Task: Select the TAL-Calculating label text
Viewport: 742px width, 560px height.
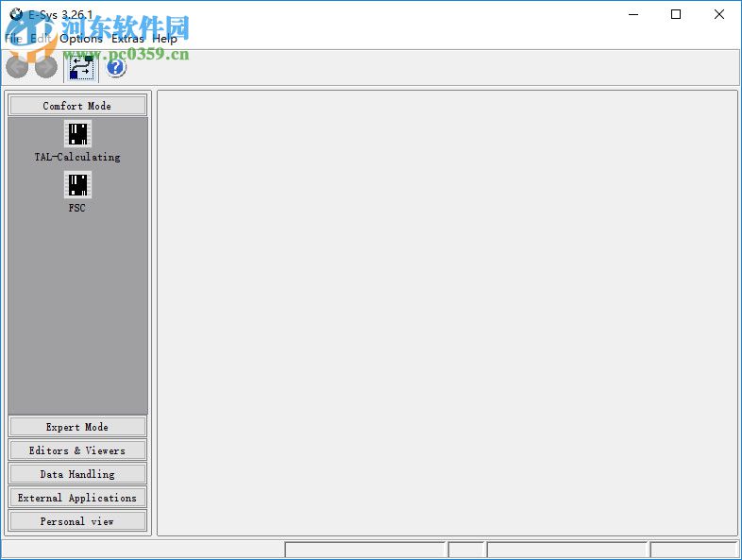Action: pyautogui.click(x=77, y=157)
